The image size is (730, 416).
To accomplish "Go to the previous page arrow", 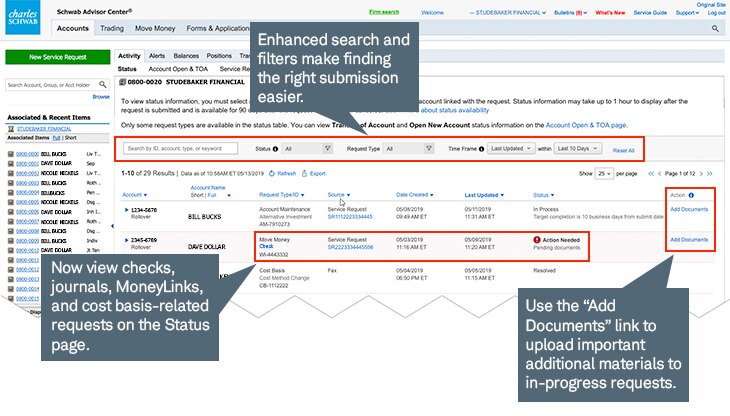I will (x=659, y=174).
